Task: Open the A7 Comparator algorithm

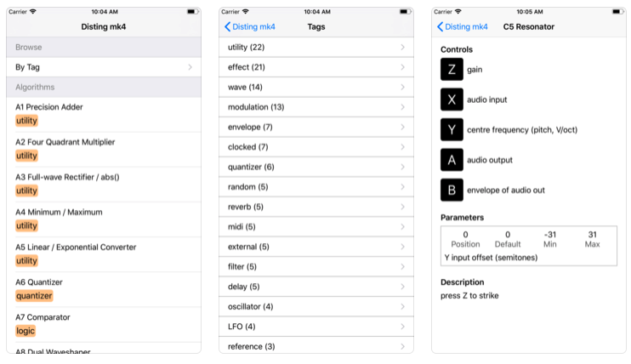Action: (x=104, y=325)
